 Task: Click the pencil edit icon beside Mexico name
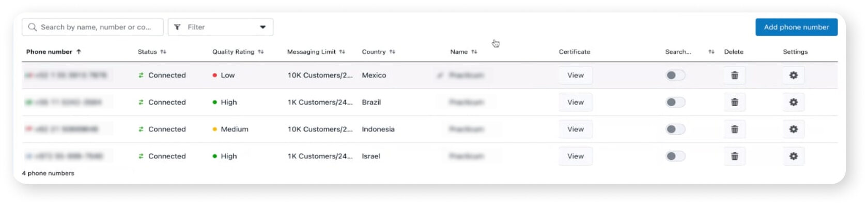440,75
